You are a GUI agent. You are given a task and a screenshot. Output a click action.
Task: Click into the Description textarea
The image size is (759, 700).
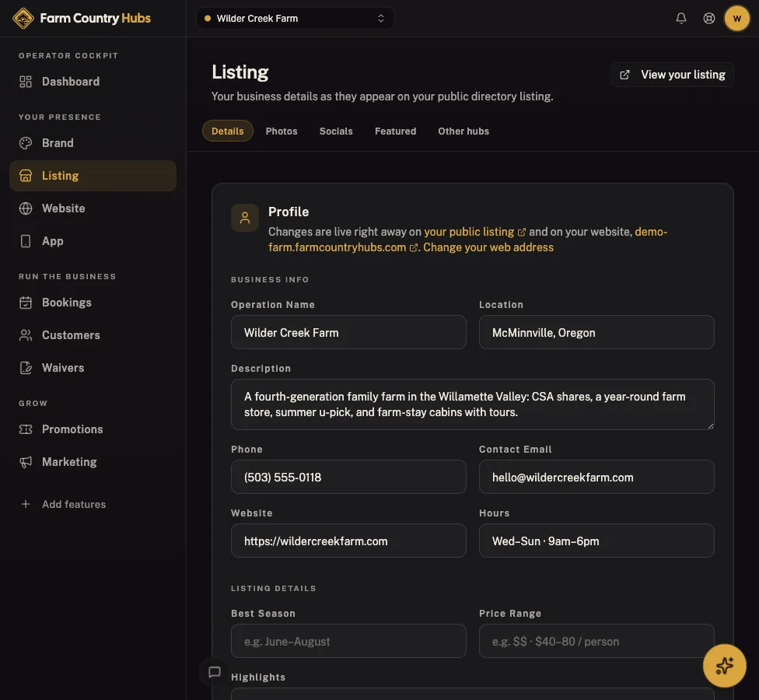473,404
